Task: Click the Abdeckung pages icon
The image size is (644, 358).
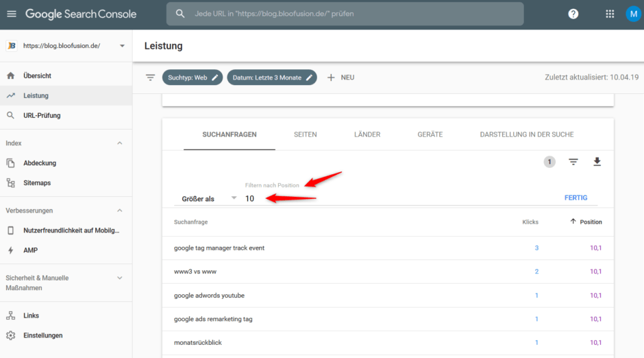Action: coord(11,163)
